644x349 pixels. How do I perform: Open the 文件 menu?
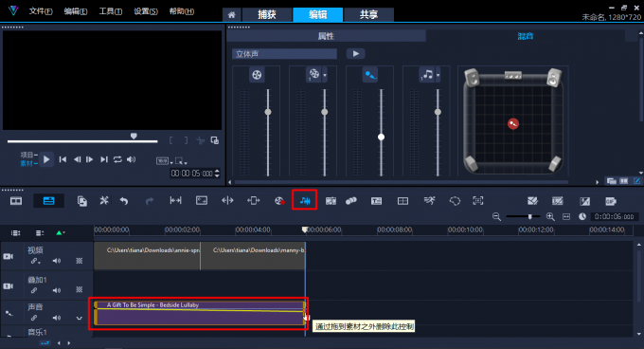coord(40,11)
